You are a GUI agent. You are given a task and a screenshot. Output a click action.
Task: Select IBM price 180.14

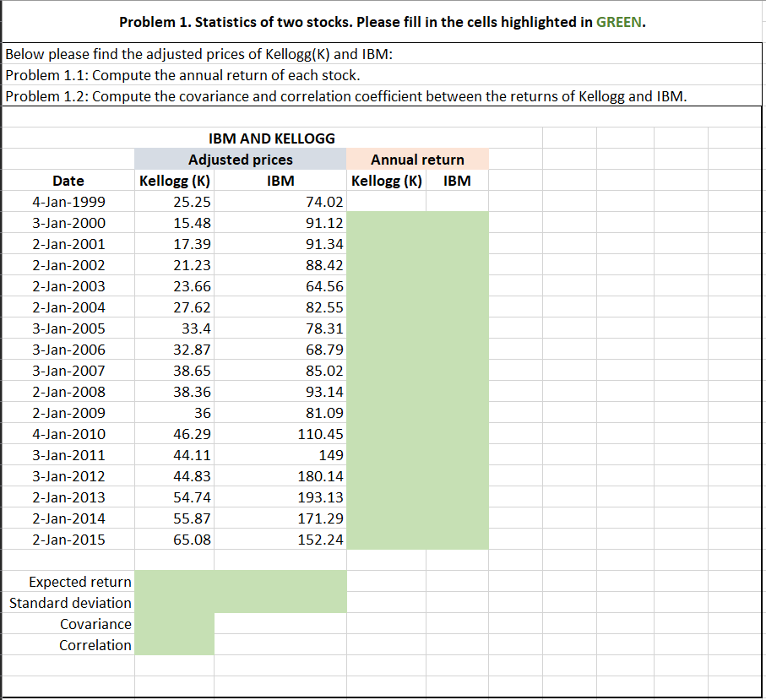[x=280, y=475]
